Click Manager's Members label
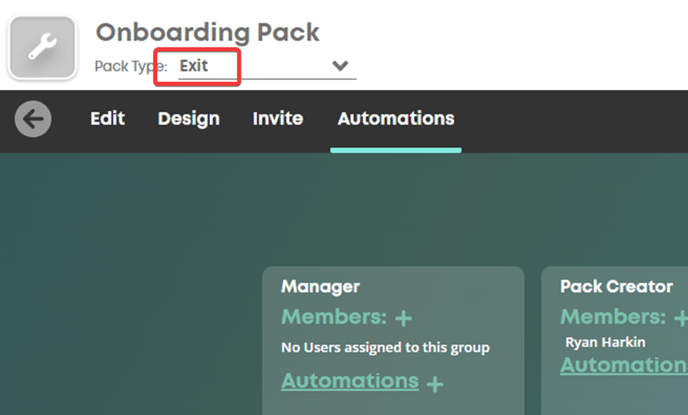This screenshot has height=415, width=688. [334, 317]
